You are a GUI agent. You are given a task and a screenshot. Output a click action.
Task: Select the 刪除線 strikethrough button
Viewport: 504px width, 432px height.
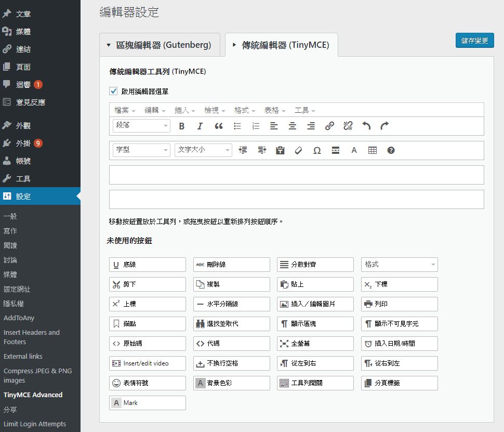(x=231, y=265)
